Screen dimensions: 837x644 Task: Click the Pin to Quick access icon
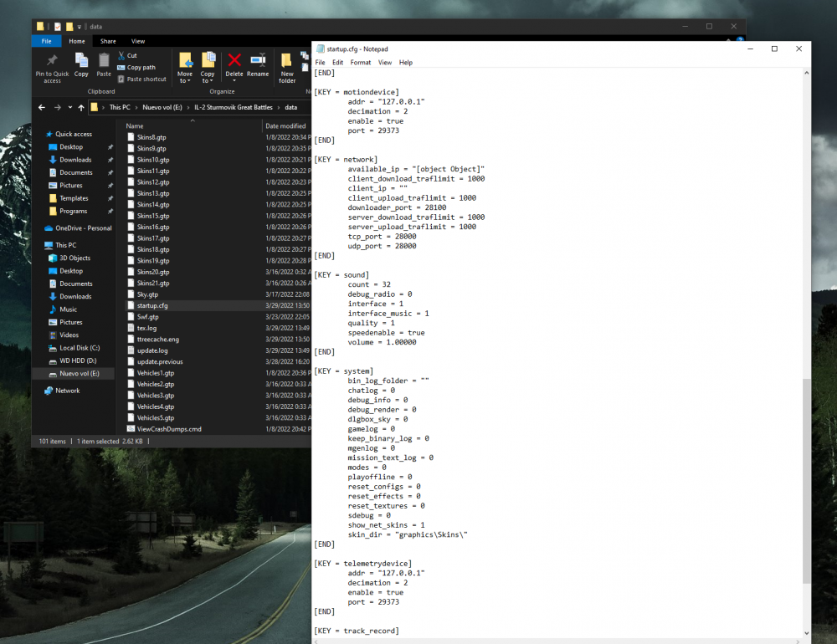point(52,61)
